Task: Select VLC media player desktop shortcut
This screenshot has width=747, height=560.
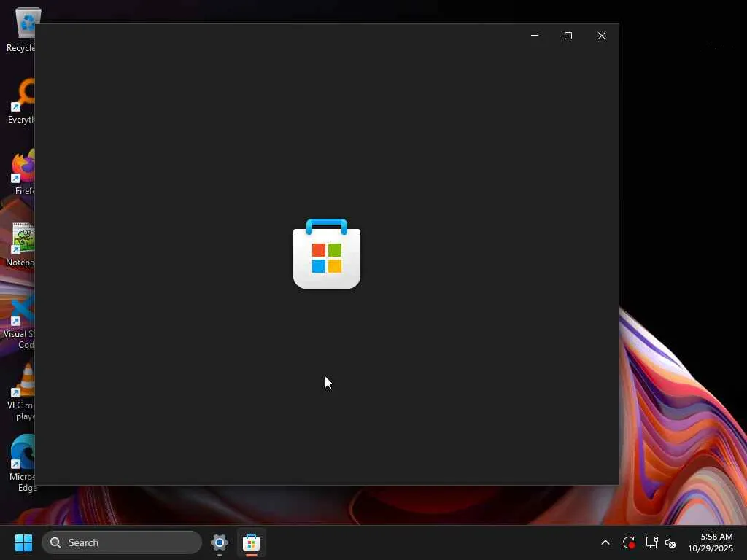Action: tap(21, 392)
